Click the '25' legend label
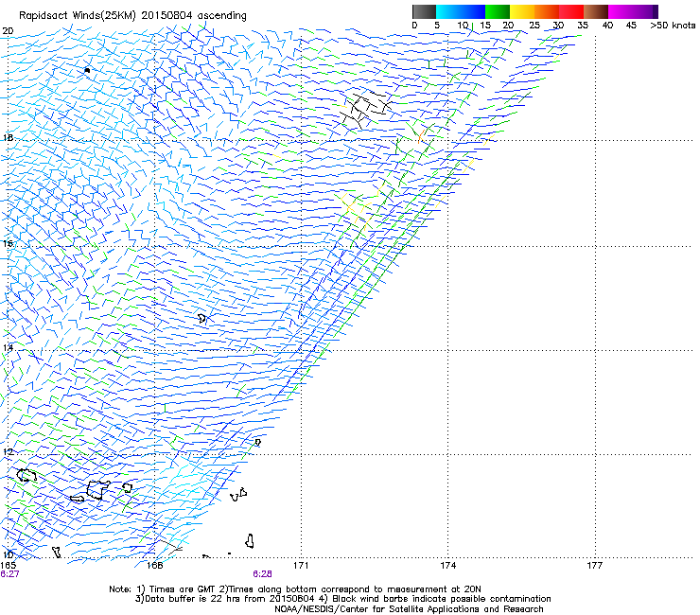The width and height of the screenshot is (700, 615). coord(534,26)
